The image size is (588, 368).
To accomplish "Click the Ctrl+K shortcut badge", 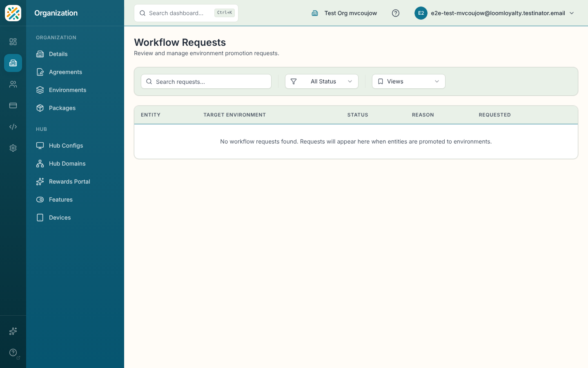I will (225, 13).
